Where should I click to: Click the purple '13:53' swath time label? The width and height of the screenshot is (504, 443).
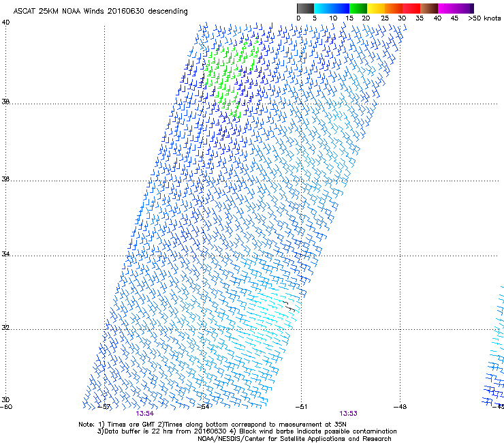pyautogui.click(x=349, y=414)
